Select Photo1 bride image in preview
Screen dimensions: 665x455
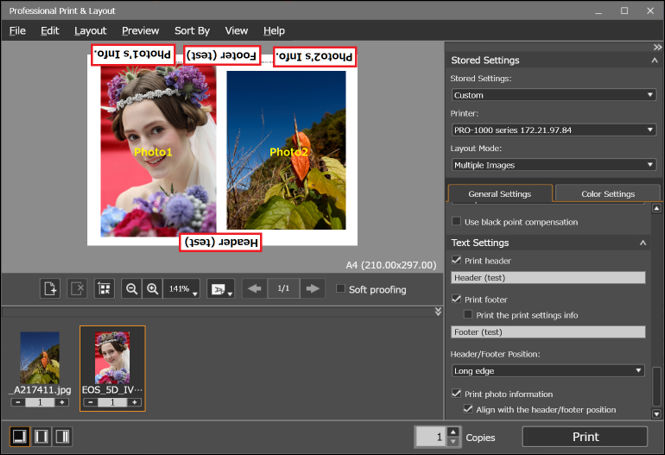[158, 151]
